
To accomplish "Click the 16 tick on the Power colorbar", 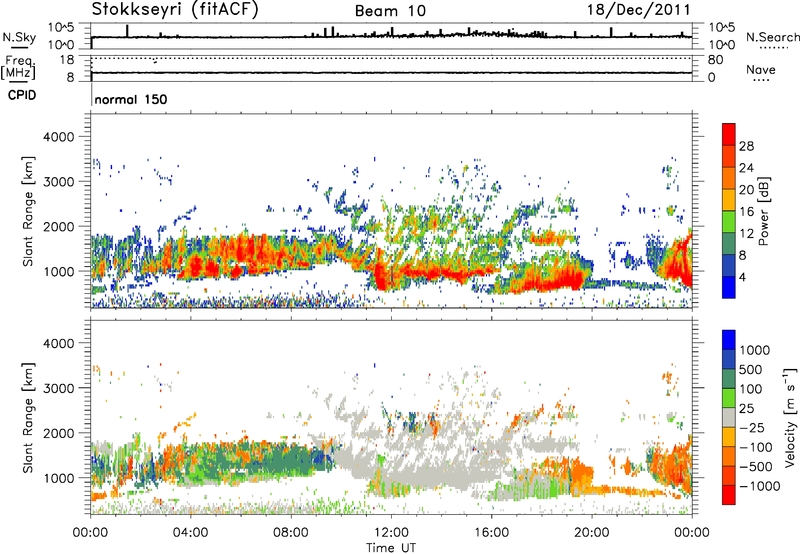I will click(x=746, y=211).
